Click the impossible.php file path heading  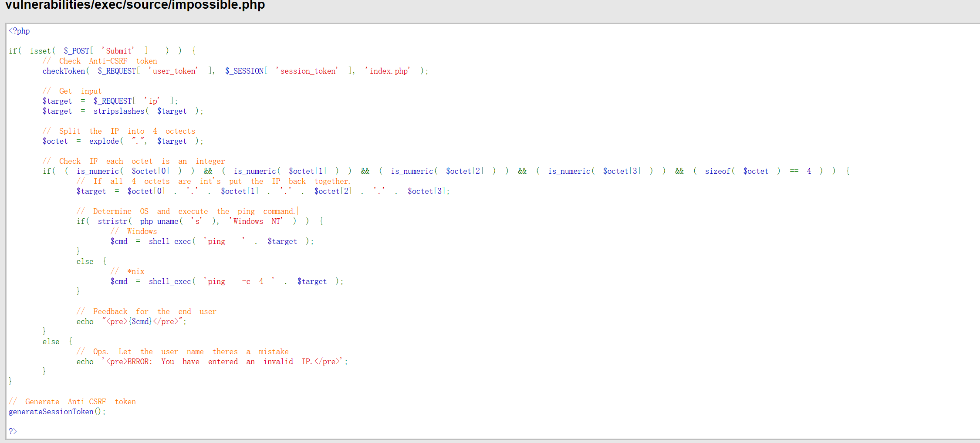point(135,6)
